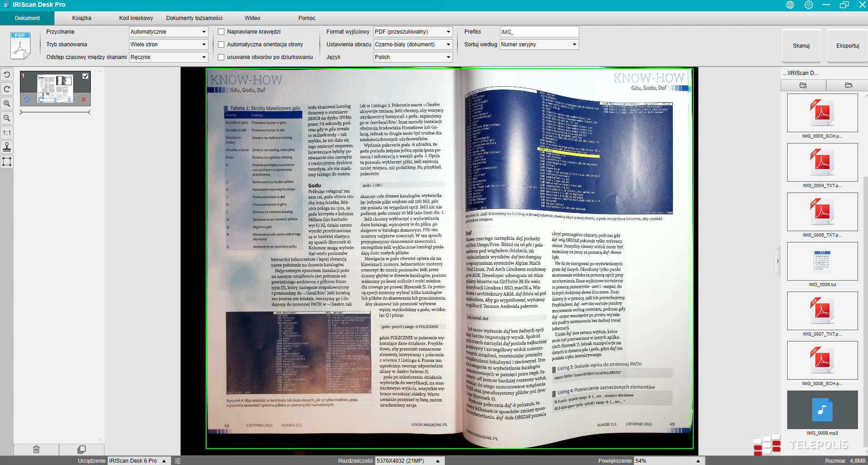Select the stamp watermark tool
868x465 pixels.
(7, 147)
